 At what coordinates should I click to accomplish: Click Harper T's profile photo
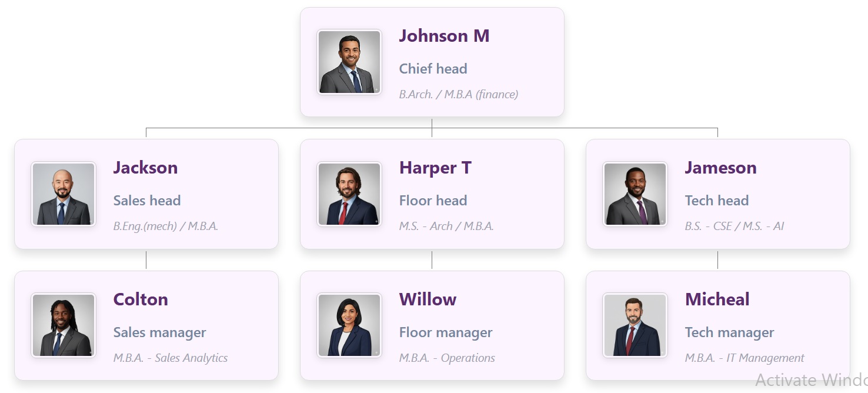(349, 194)
